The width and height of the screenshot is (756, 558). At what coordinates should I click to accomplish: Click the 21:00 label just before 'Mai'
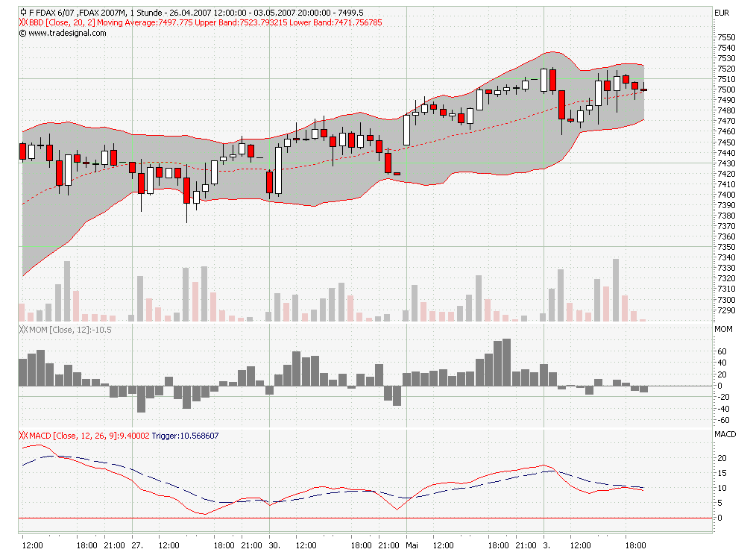coord(388,545)
